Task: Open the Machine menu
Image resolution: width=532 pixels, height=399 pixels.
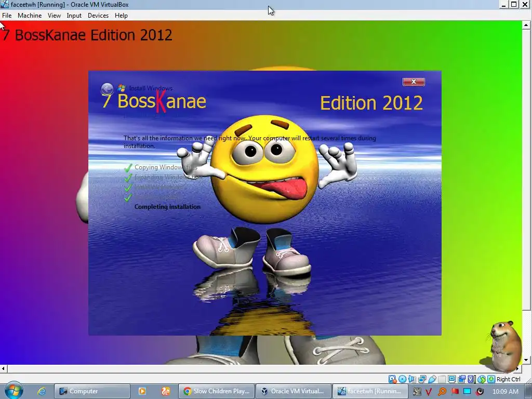Action: [x=30, y=16]
